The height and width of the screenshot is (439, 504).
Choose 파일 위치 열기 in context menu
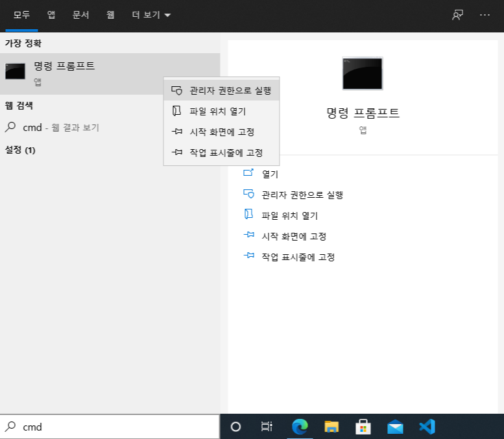(221, 111)
